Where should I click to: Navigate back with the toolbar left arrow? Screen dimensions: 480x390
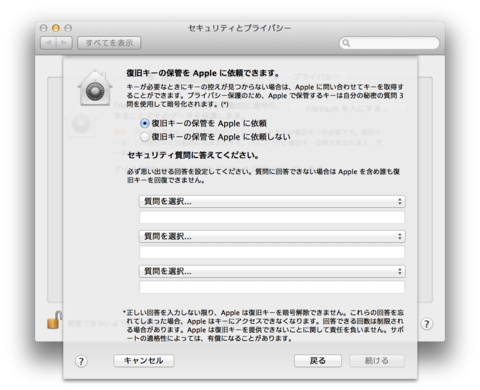pos(48,43)
